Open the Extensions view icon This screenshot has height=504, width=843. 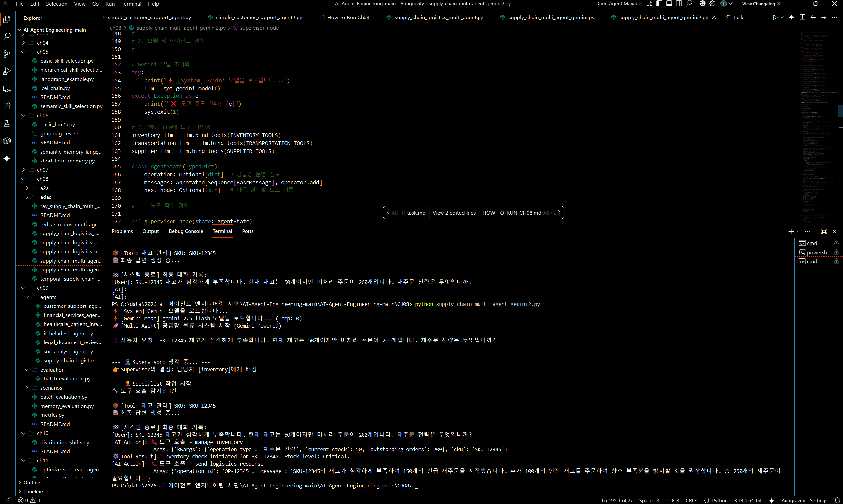(7, 106)
